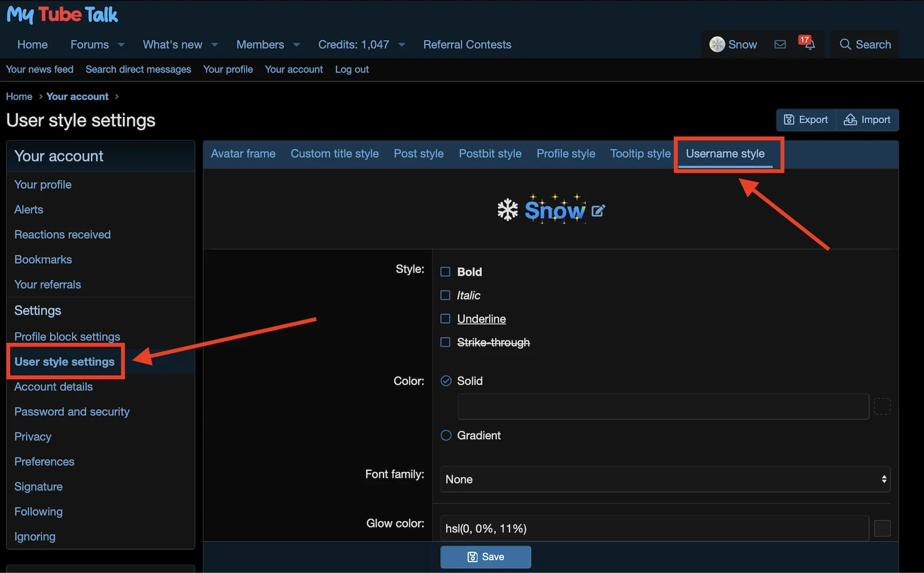Edit the username preview via the pencil icon

point(598,210)
